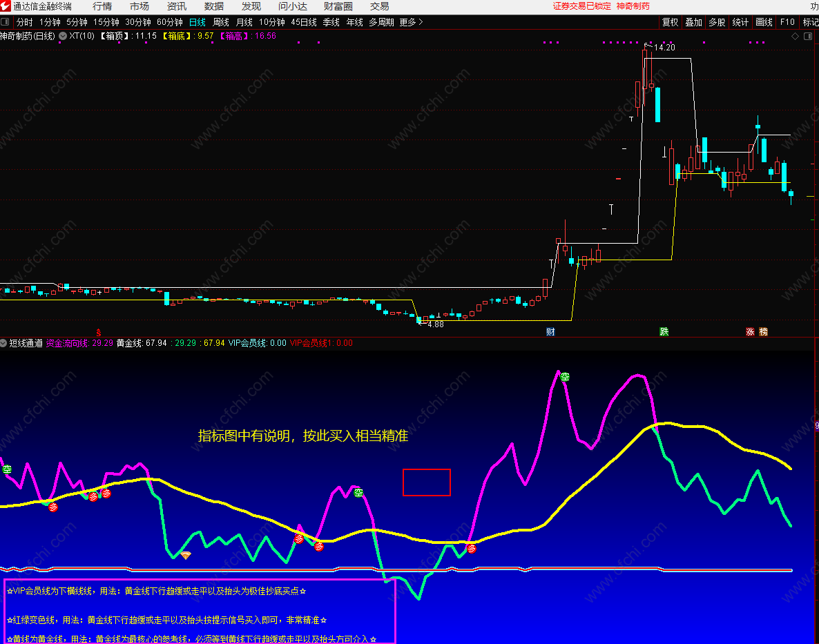This screenshot has height=644, width=819.
Task: Click the VIP会员线: 0.00 value
Action: 258,343
